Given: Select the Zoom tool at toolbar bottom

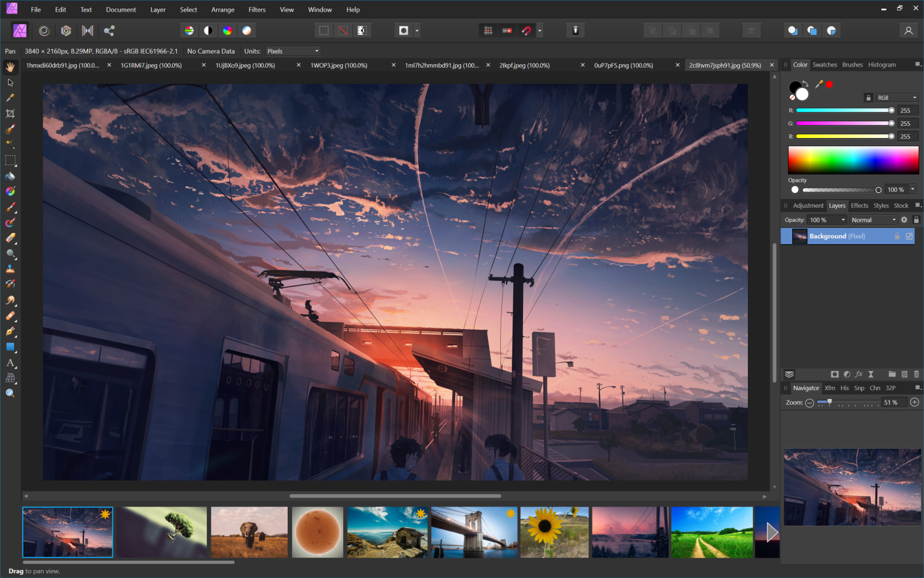Looking at the screenshot, I should coord(10,393).
